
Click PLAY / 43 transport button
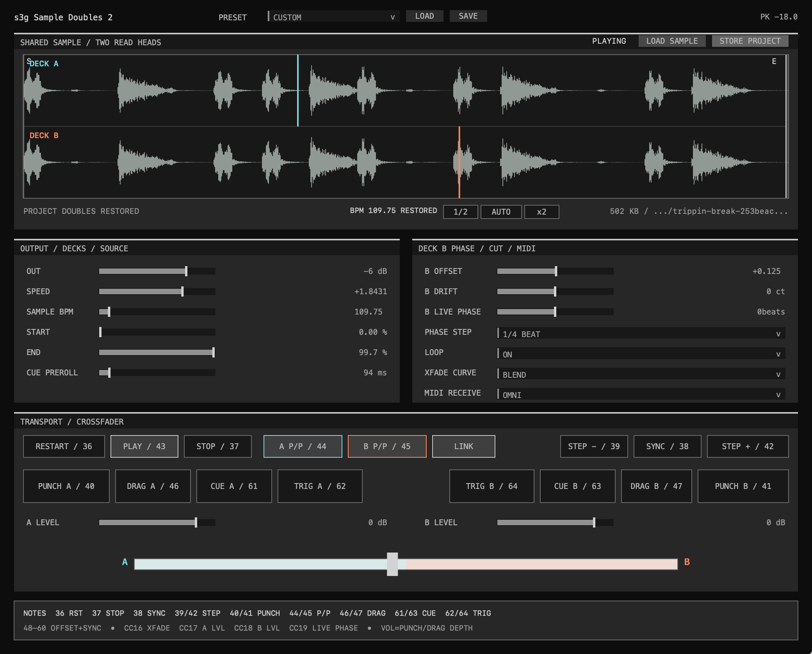[144, 446]
